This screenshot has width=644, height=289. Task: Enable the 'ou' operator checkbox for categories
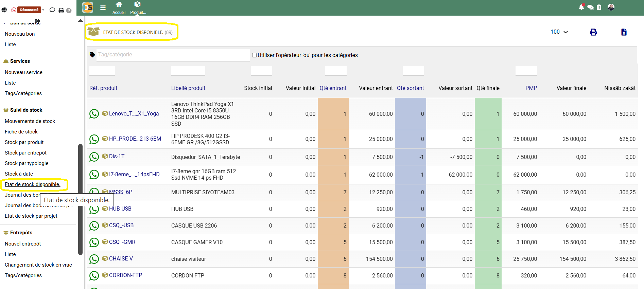pyautogui.click(x=254, y=55)
